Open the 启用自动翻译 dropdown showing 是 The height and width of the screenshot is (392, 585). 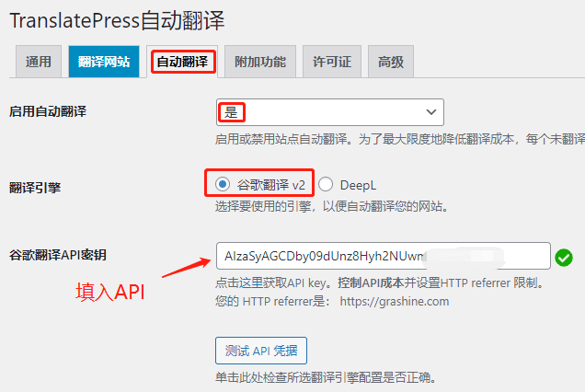pos(330,111)
